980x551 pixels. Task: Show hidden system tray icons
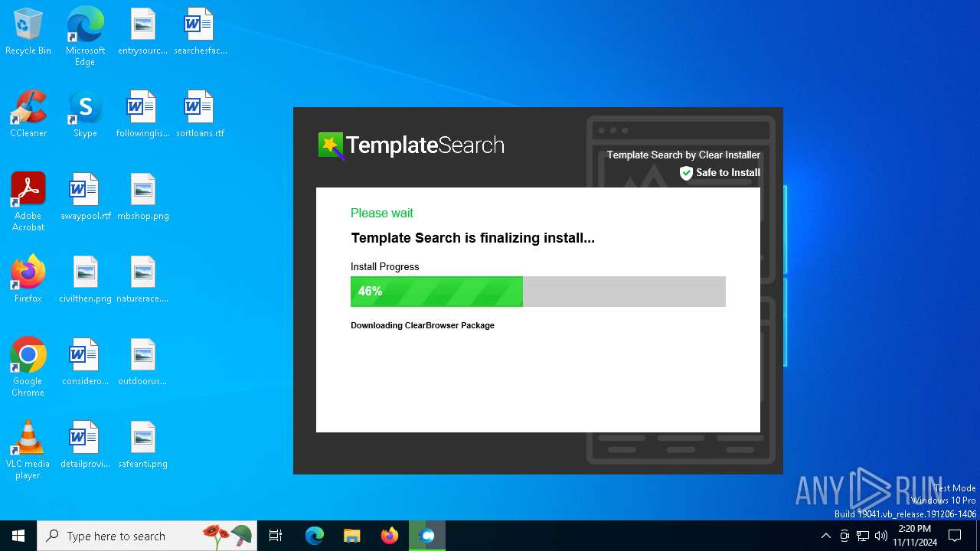pyautogui.click(x=825, y=536)
